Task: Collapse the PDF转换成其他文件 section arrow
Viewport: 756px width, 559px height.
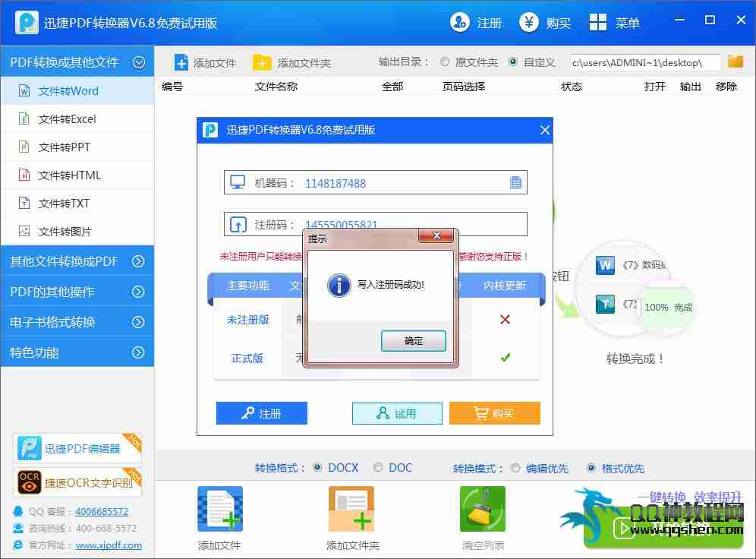Action: pos(139,62)
